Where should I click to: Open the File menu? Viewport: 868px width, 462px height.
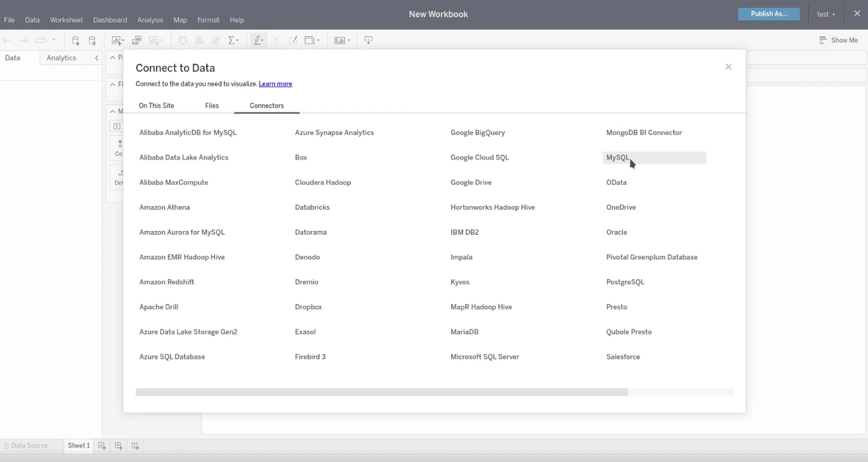(9, 20)
